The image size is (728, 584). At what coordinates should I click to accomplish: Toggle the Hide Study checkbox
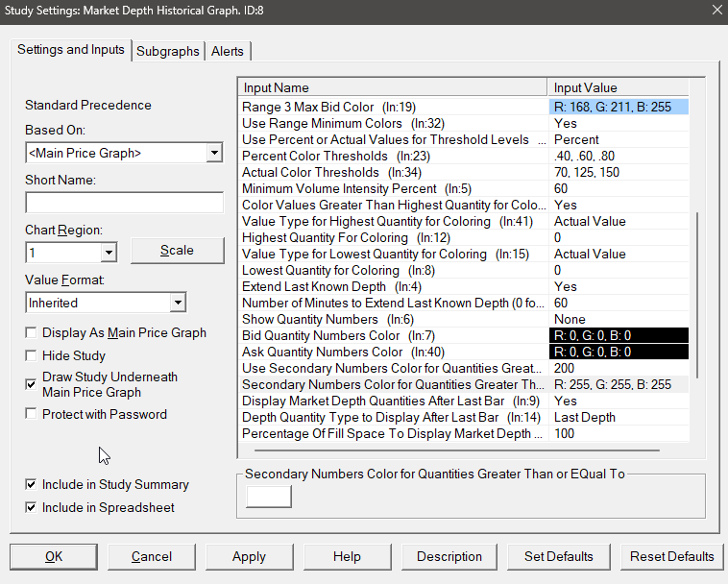[x=32, y=355]
